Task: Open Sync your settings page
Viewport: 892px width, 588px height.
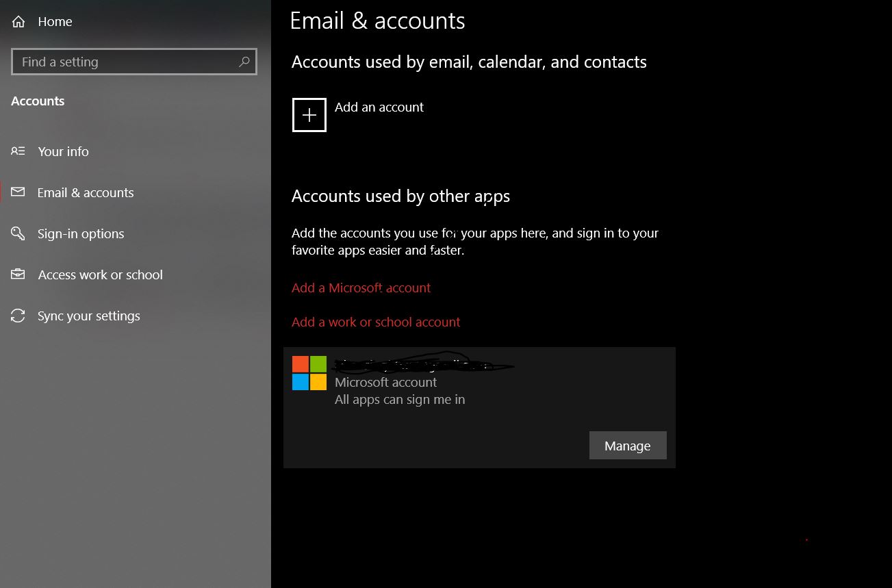Action: pyautogui.click(x=89, y=316)
